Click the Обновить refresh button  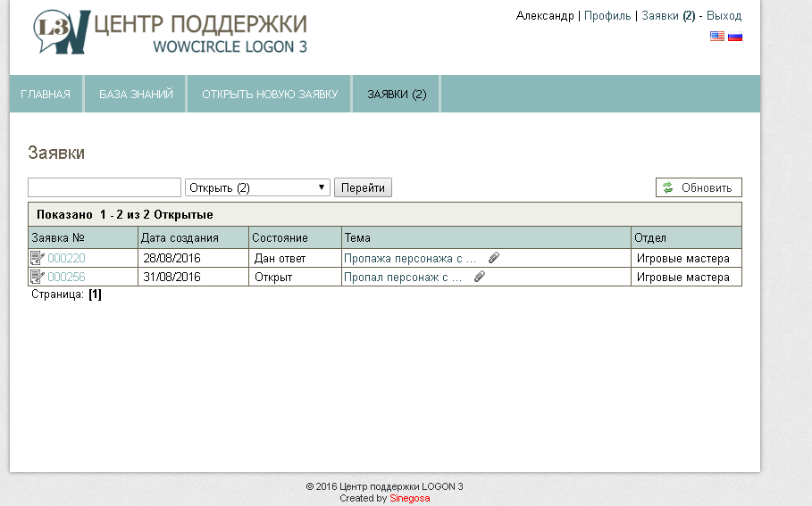click(x=699, y=187)
